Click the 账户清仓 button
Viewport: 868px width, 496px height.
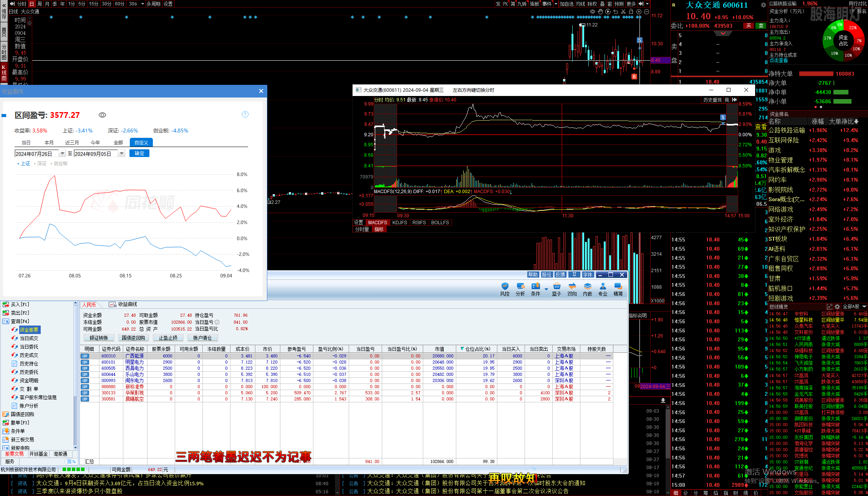(x=202, y=338)
